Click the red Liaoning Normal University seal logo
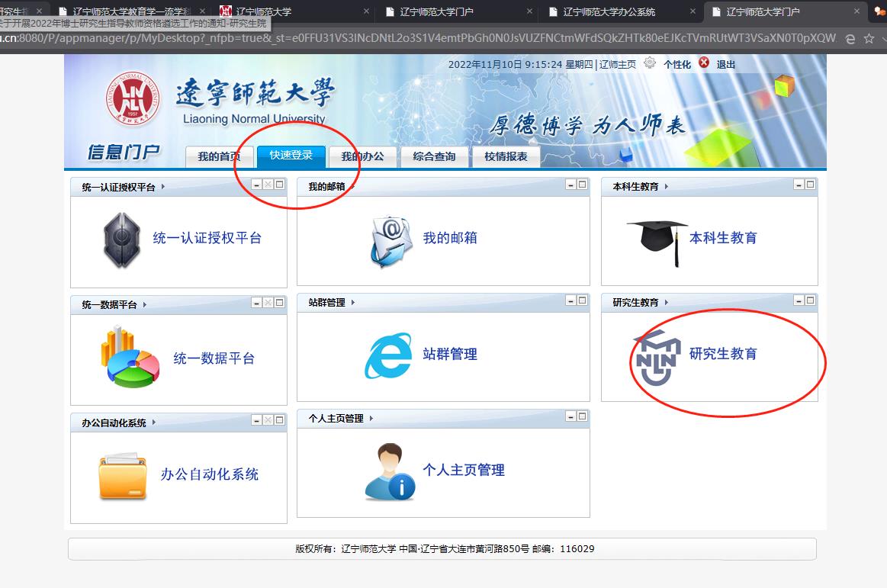887x588 pixels. click(133, 98)
